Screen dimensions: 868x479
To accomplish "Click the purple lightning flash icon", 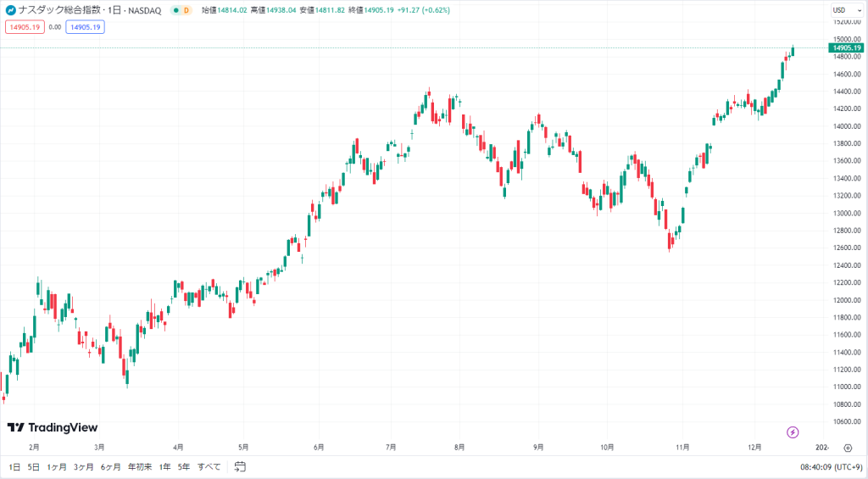I will pos(793,432).
